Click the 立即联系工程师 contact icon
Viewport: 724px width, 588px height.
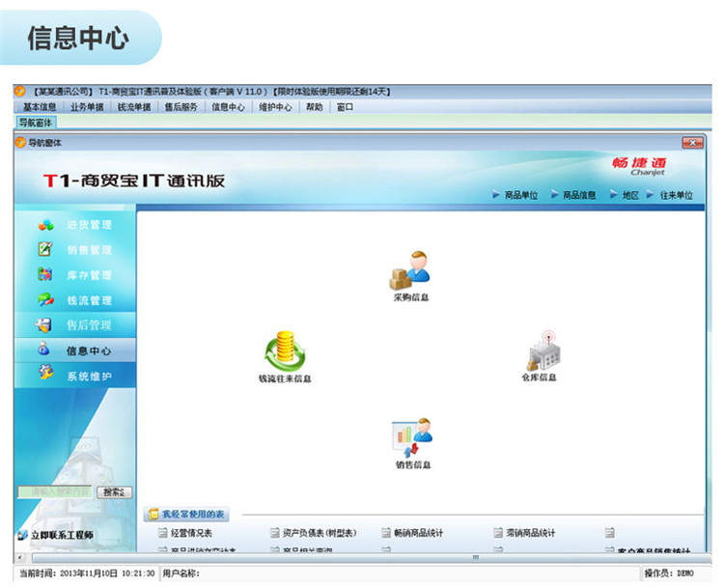tap(22, 535)
